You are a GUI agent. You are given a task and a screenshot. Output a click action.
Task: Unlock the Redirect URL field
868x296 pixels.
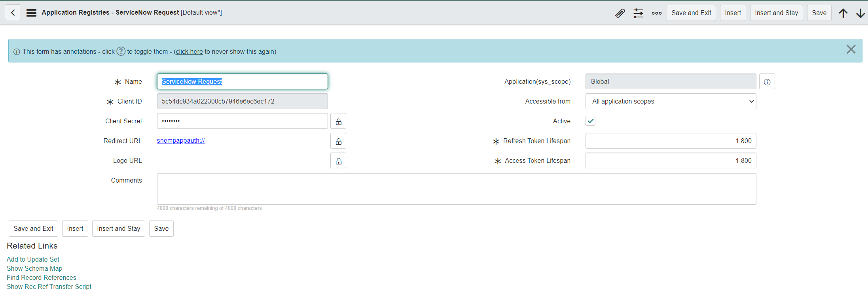pos(338,141)
